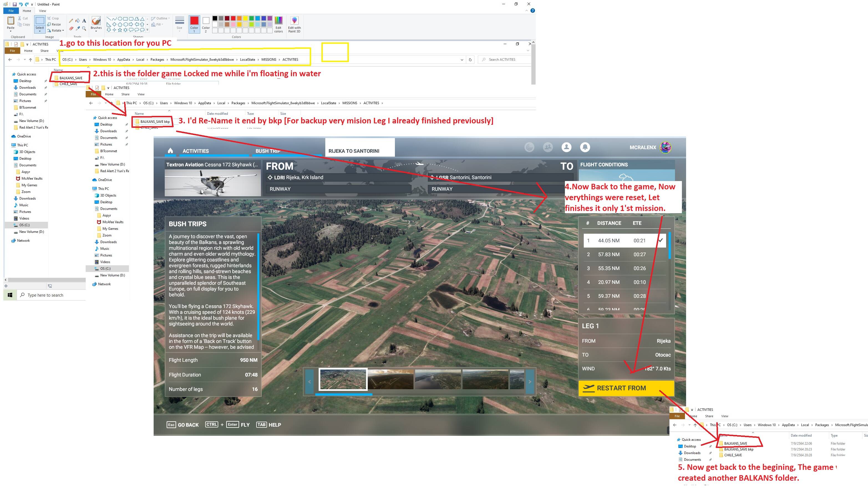Activate the Color 1 selector
The height and width of the screenshot is (494, 868).
(194, 24)
